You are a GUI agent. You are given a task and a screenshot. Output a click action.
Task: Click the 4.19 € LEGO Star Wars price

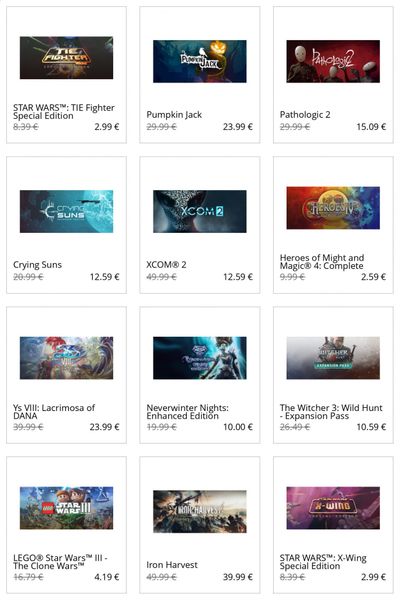point(107,577)
